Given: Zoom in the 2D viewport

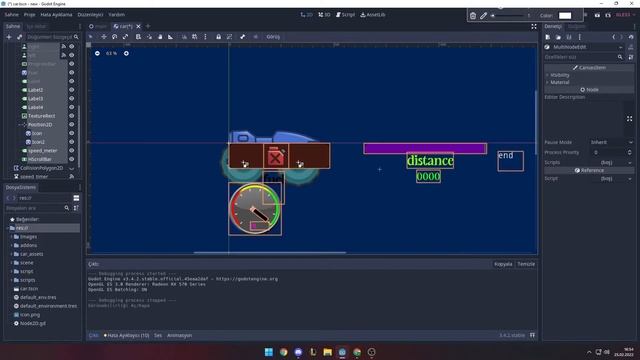Looking at the screenshot, I should (126, 53).
